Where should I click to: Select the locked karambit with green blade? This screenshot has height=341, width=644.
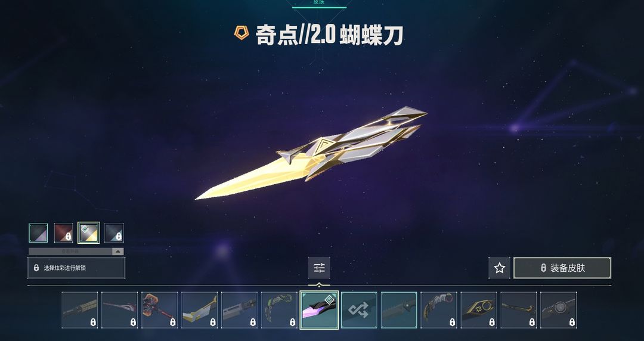(279, 310)
